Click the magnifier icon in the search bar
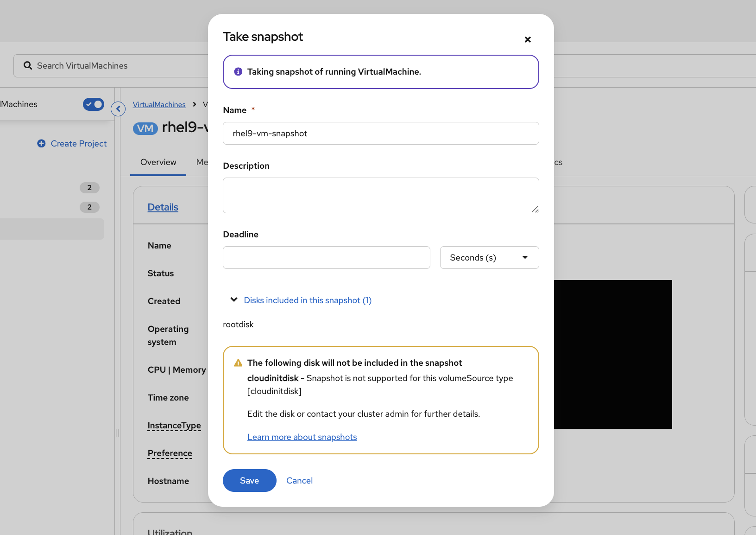The image size is (756, 535). point(28,65)
